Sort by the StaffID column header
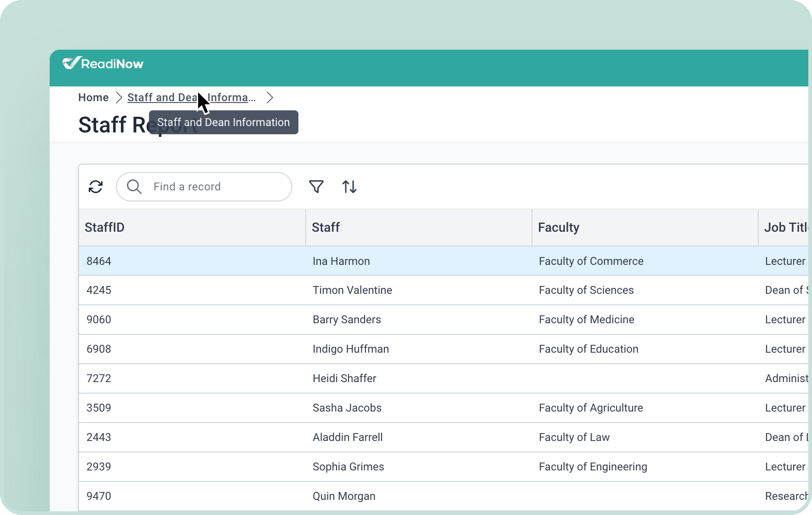The height and width of the screenshot is (515, 812). click(x=105, y=228)
